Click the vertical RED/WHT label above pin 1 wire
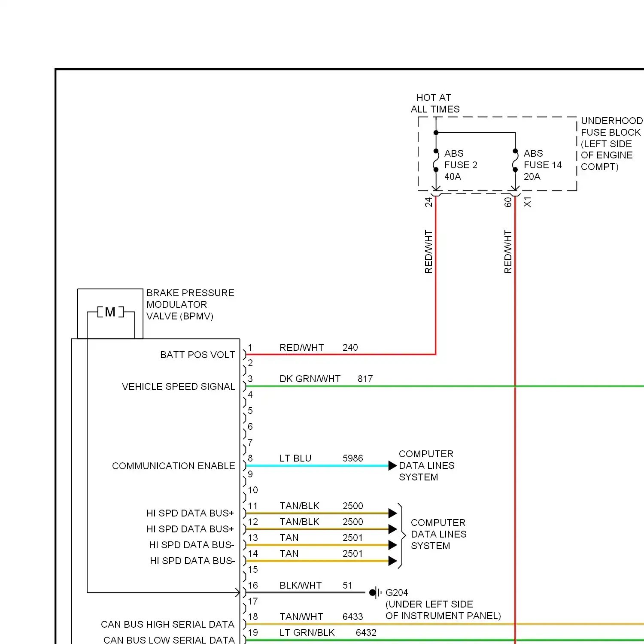The height and width of the screenshot is (644, 644). coord(428,252)
